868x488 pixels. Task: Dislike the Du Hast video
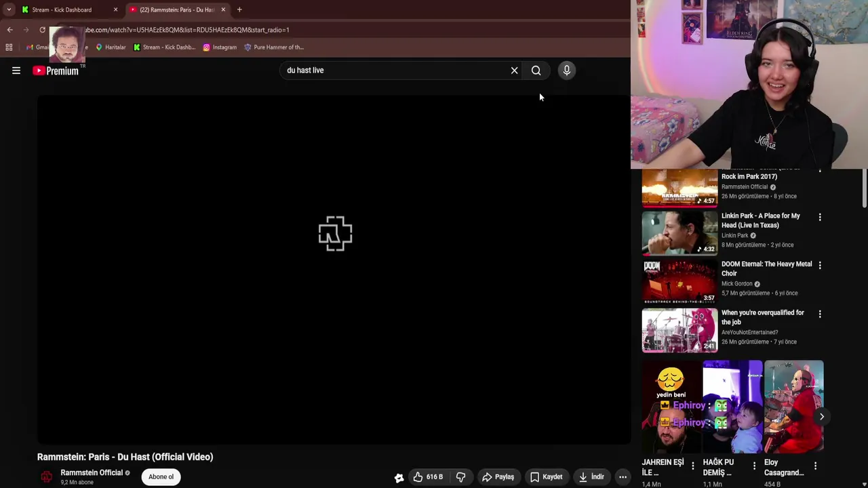click(460, 476)
